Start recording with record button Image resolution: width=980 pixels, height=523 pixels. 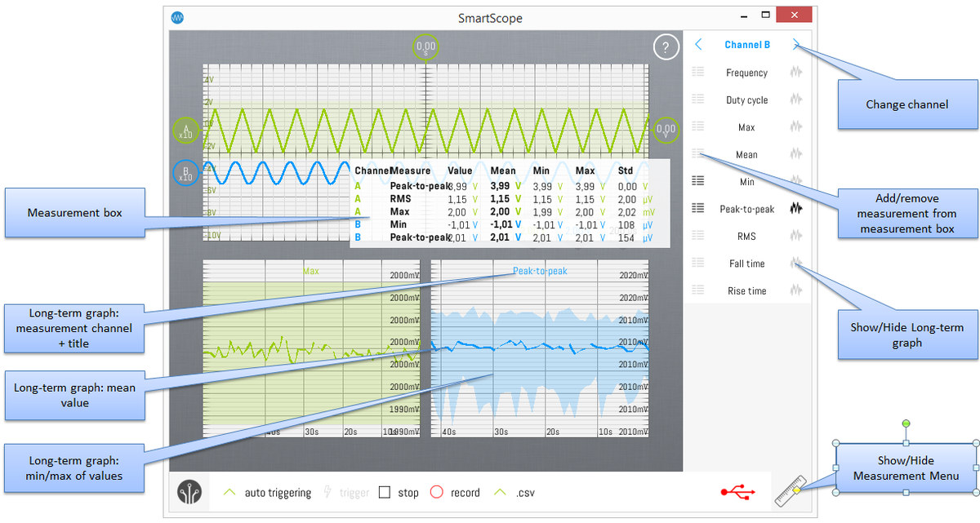436,493
